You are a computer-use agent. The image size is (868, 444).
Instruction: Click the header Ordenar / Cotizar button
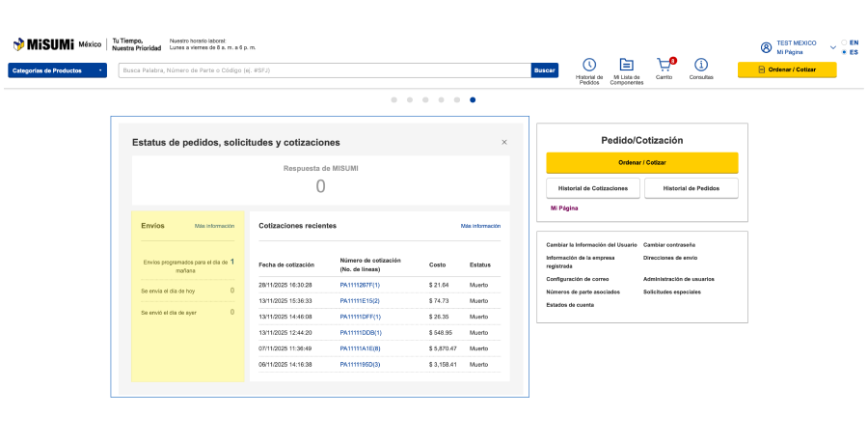click(x=787, y=69)
